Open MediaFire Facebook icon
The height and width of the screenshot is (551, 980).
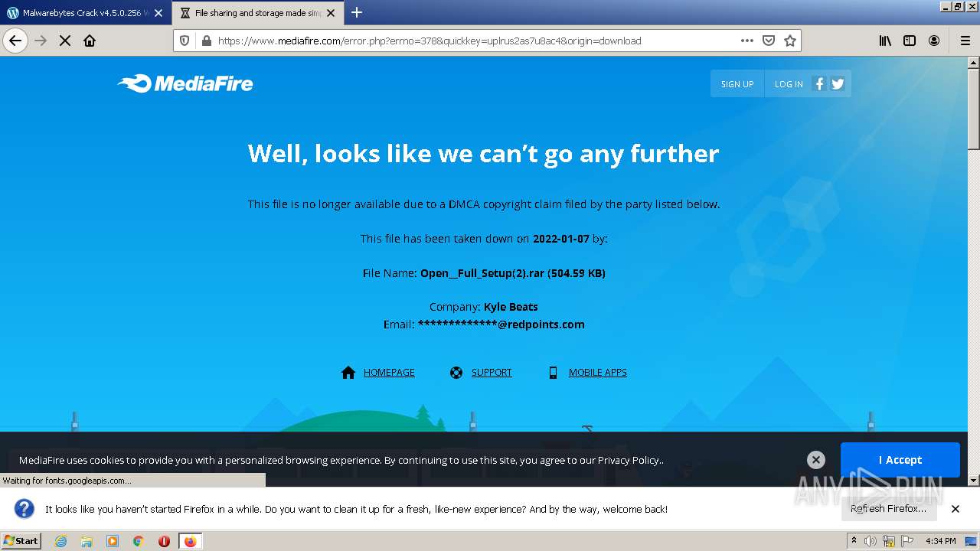[819, 84]
